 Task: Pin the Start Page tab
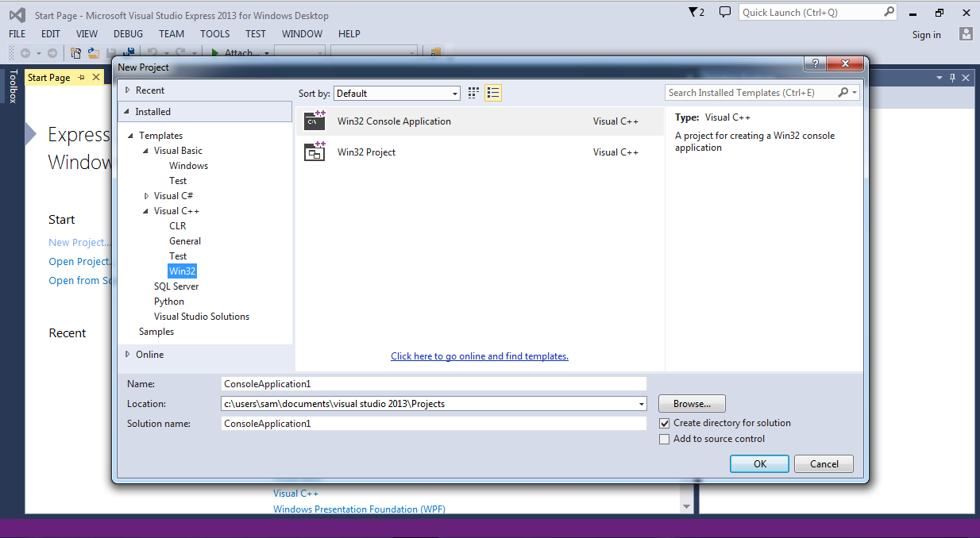tap(81, 78)
